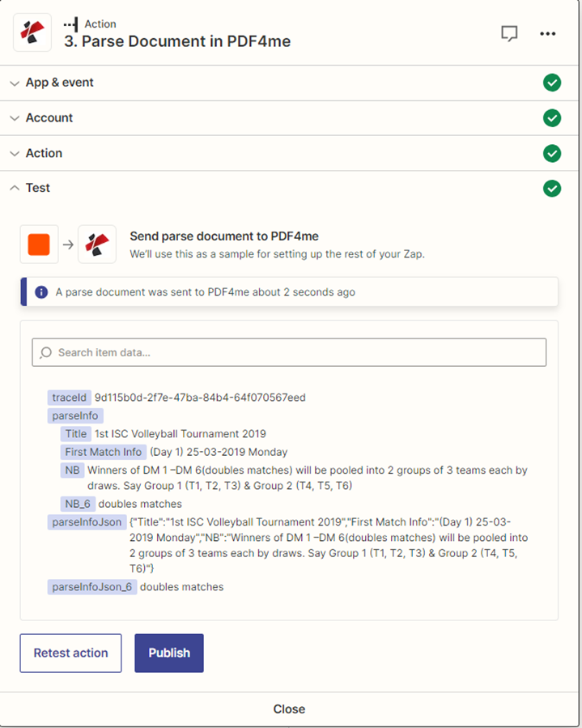Click the PDF4me app icon in the step header

(x=32, y=33)
